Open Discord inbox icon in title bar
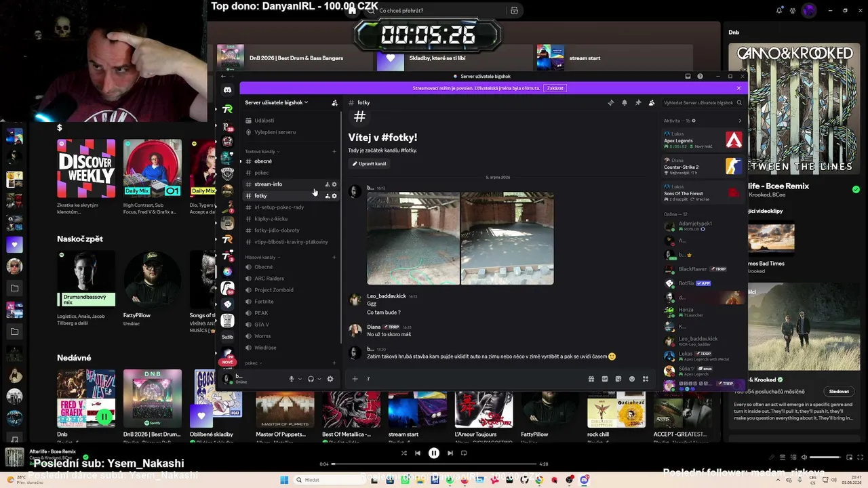The height and width of the screenshot is (488, 868). [x=688, y=77]
